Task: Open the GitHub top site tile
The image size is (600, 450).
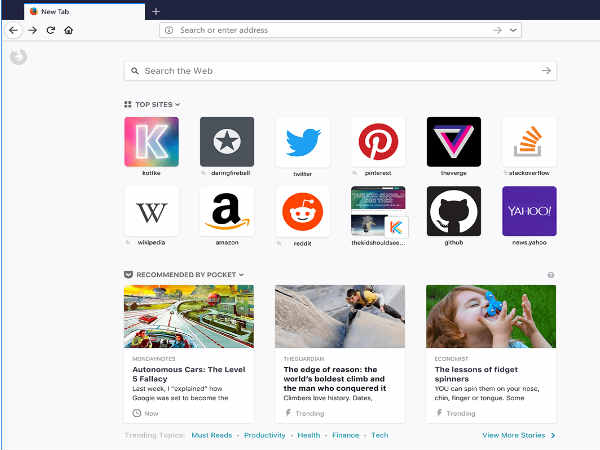Action: pyautogui.click(x=453, y=211)
